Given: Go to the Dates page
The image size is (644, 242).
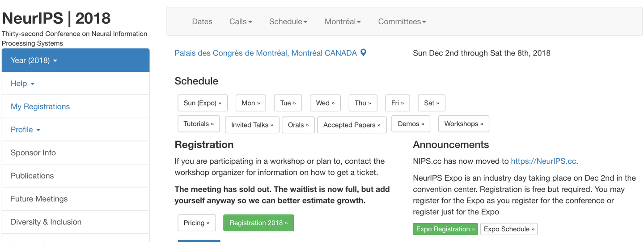Looking at the screenshot, I should (x=202, y=21).
